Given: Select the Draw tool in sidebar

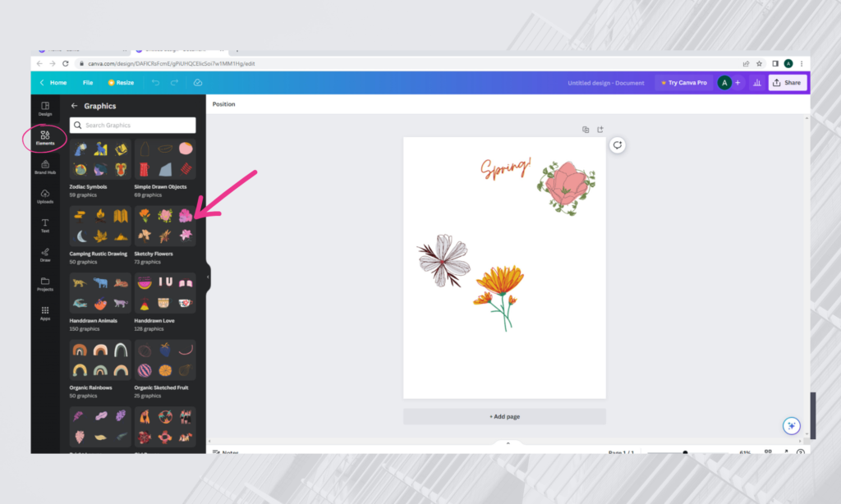Looking at the screenshot, I should (x=45, y=254).
